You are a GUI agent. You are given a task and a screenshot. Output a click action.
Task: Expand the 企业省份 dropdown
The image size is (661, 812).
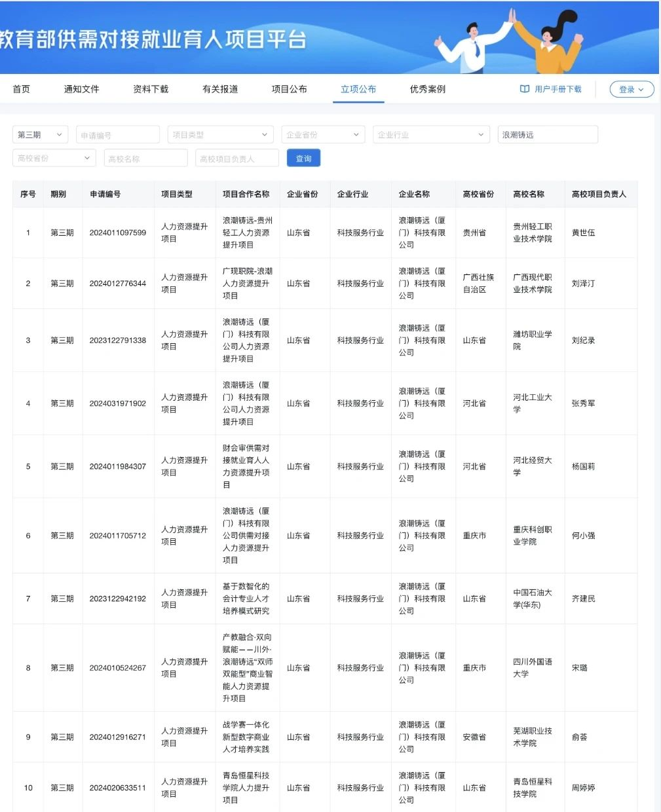(x=322, y=135)
